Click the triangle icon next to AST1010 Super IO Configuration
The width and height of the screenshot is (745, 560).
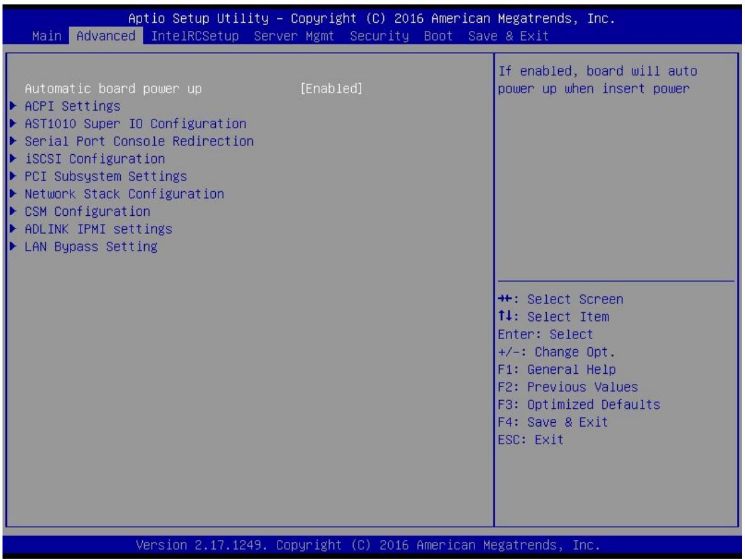13,123
